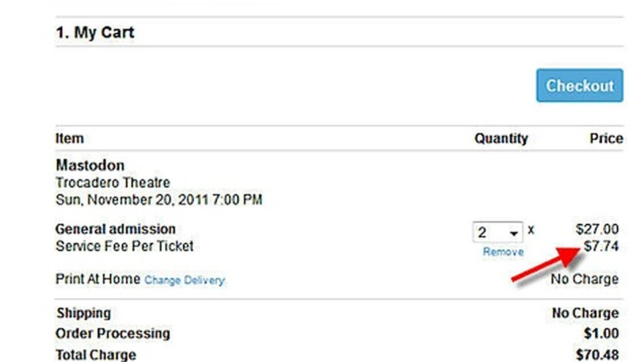Viewport: 644px width, 362px height.
Task: Click the Item column header
Action: (x=69, y=138)
